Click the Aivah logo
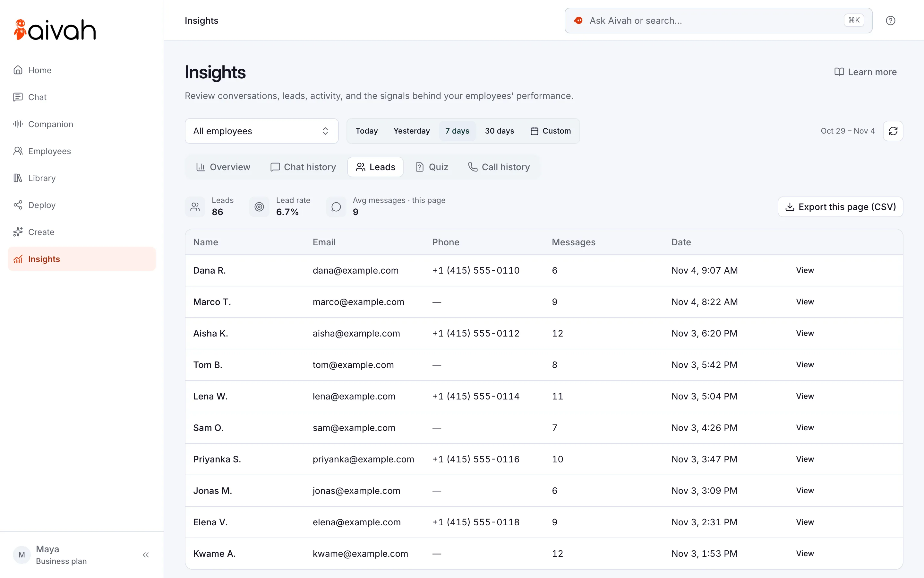Viewport: 924px width, 578px height. (x=55, y=30)
